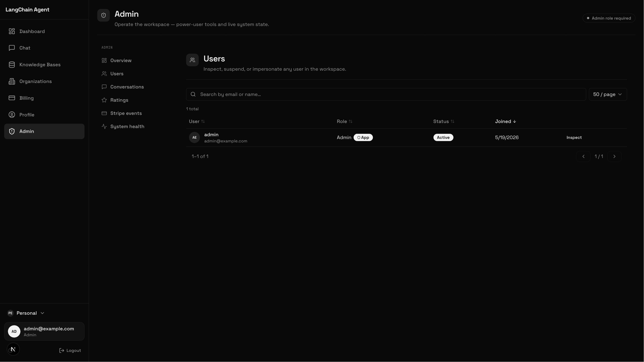Open the Dashboard page

pos(44,31)
